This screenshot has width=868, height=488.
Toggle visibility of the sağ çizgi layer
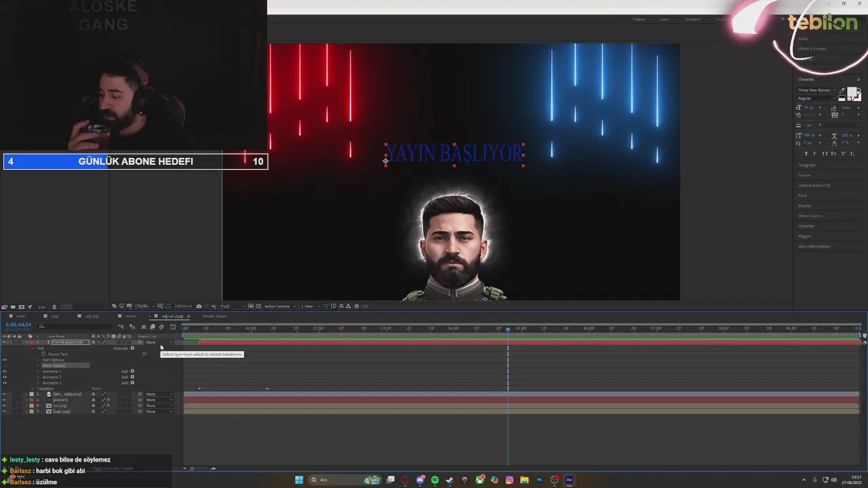tap(5, 411)
